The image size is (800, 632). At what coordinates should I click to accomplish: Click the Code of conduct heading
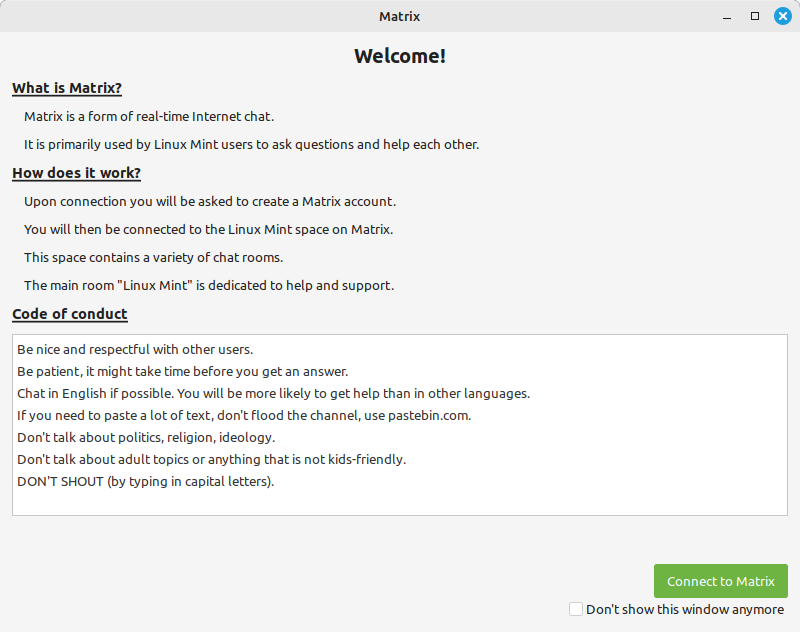coord(70,314)
